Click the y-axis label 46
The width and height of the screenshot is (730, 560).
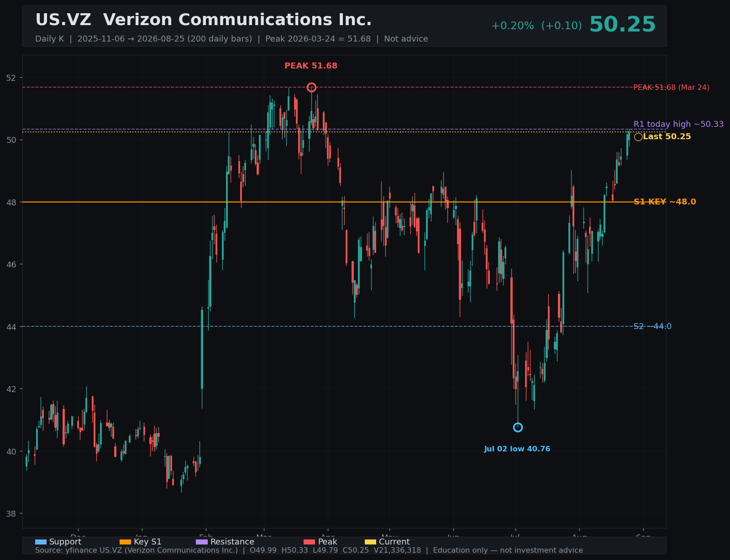(11, 264)
